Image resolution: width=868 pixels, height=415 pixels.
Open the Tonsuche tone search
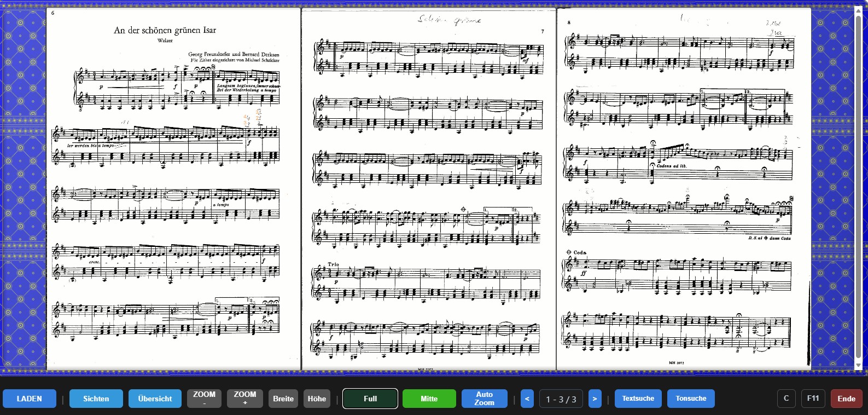[x=691, y=399]
